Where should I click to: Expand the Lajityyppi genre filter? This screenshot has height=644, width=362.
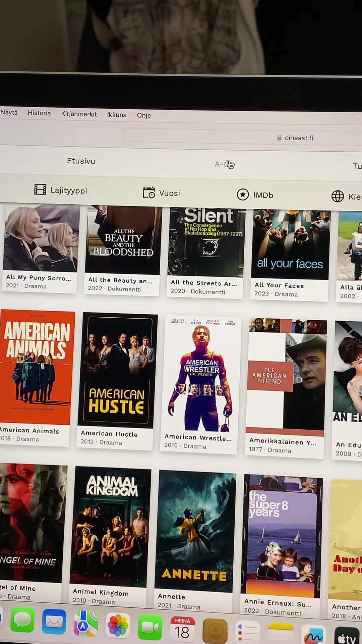pyautogui.click(x=61, y=190)
